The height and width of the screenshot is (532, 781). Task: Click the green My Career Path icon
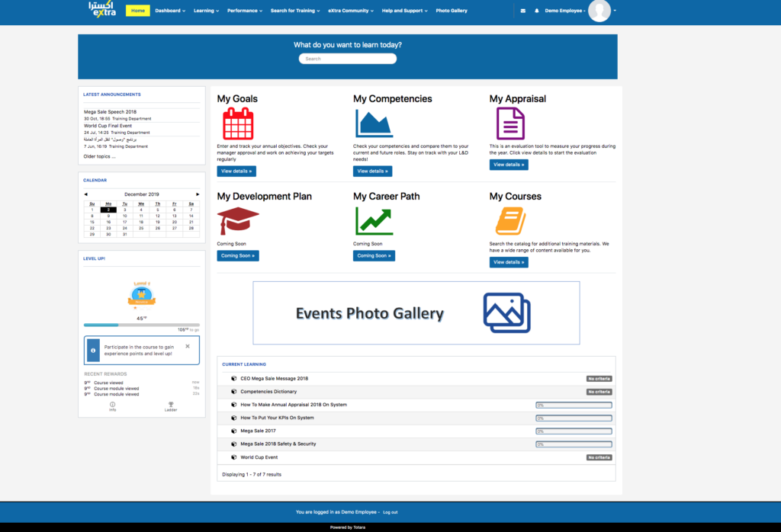click(374, 221)
